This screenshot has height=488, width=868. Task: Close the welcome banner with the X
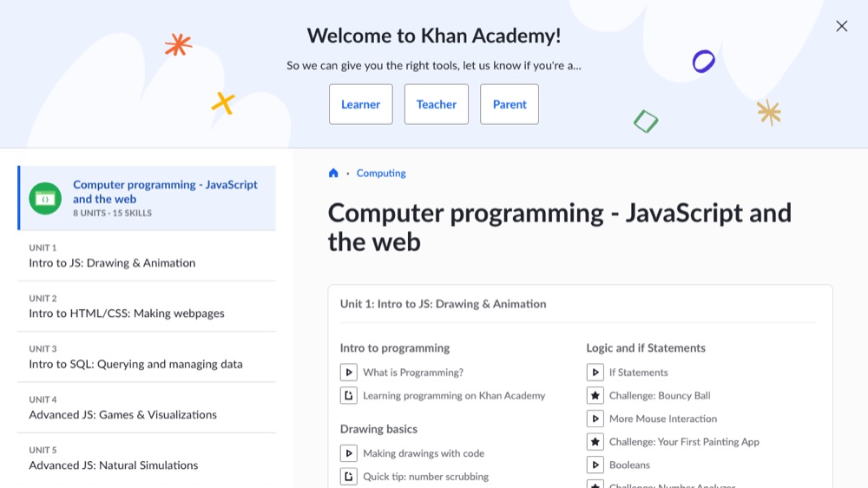[841, 26]
